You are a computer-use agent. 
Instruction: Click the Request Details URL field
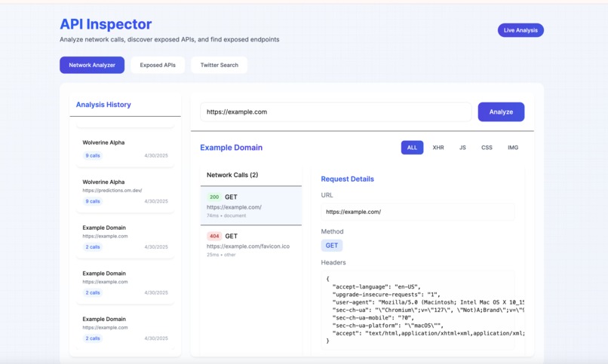418,212
